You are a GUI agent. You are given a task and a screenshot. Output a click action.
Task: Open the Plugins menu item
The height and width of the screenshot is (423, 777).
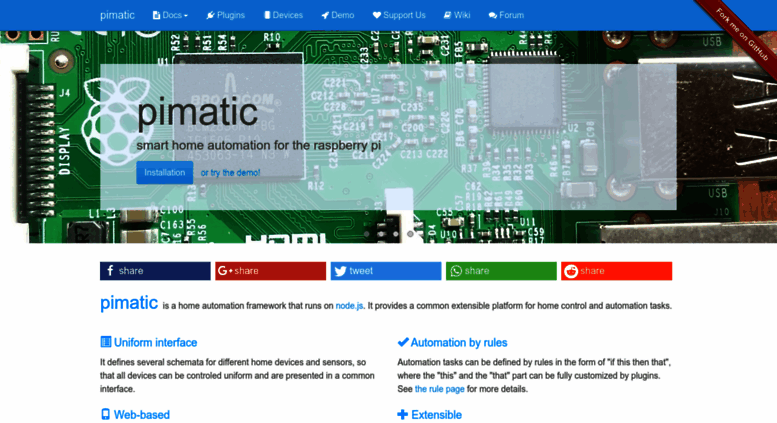pos(225,15)
